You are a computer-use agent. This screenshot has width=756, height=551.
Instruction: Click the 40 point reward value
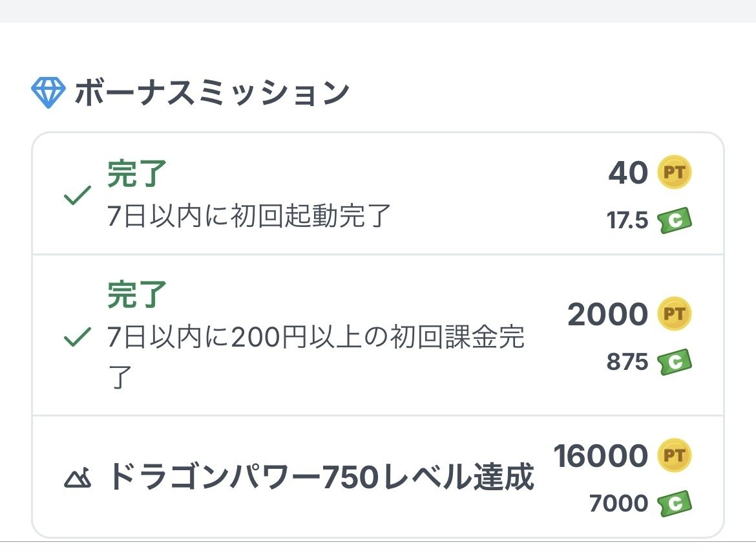pyautogui.click(x=627, y=173)
